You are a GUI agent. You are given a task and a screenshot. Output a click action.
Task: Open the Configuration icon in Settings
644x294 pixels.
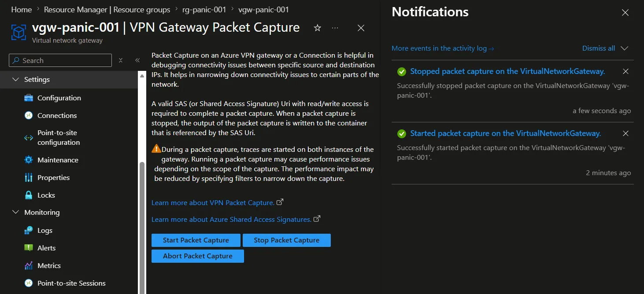coord(29,98)
